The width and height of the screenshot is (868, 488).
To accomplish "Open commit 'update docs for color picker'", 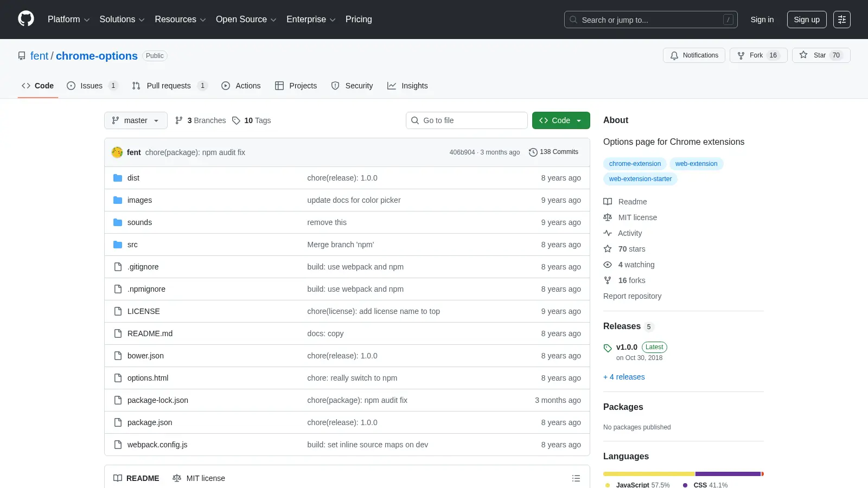I will point(354,200).
